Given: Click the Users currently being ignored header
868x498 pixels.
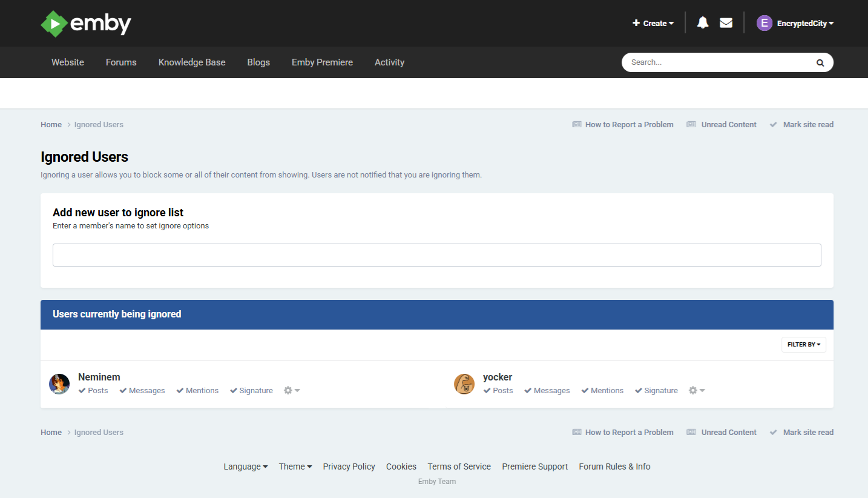Looking at the screenshot, I should click(437, 314).
